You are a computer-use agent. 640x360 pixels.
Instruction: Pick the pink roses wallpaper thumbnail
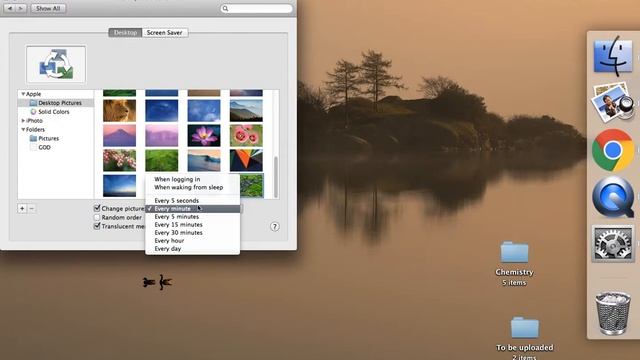246,136
